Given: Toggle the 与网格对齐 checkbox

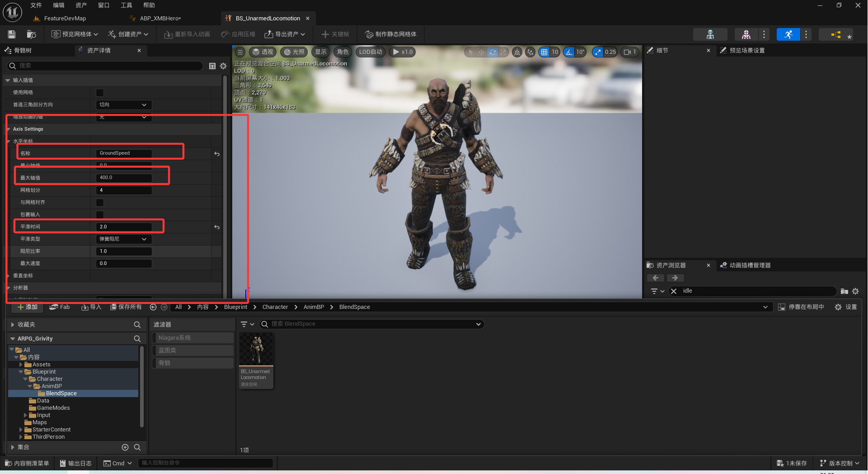Looking at the screenshot, I should tap(100, 203).
